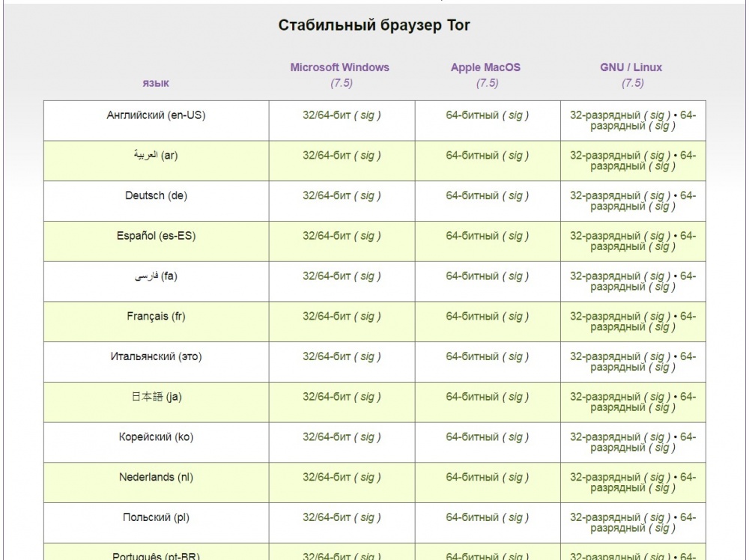
Task: Open Windows sig link for Español (es-ES)
Action: [367, 237]
